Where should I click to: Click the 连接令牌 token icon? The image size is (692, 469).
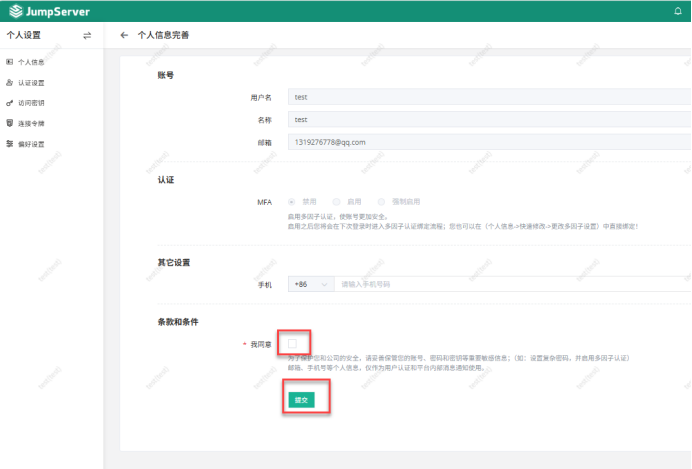point(10,123)
